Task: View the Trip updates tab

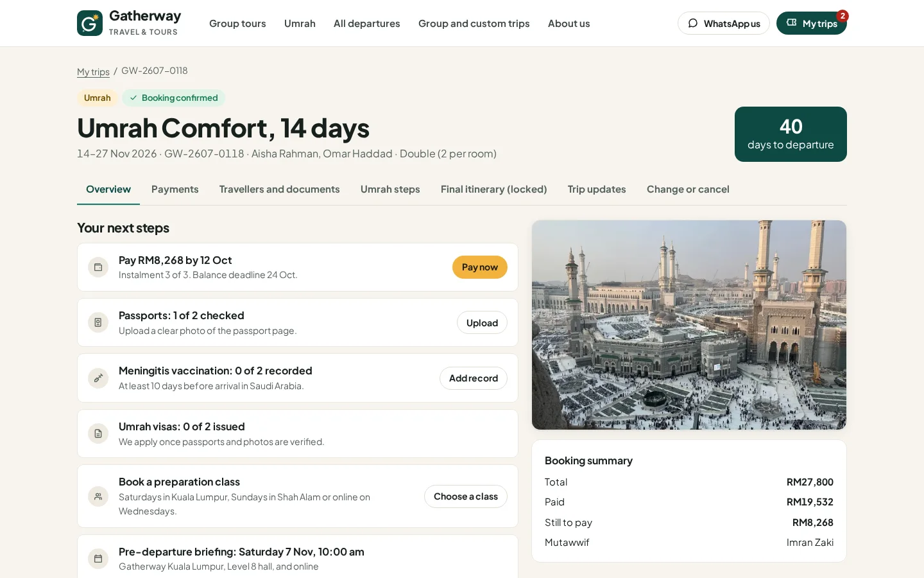Action: pos(597,189)
